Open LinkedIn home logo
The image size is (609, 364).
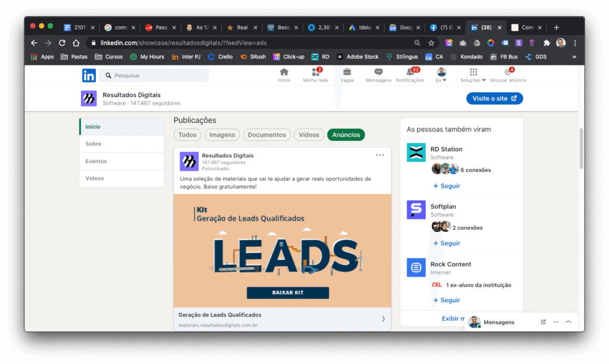[x=89, y=76]
